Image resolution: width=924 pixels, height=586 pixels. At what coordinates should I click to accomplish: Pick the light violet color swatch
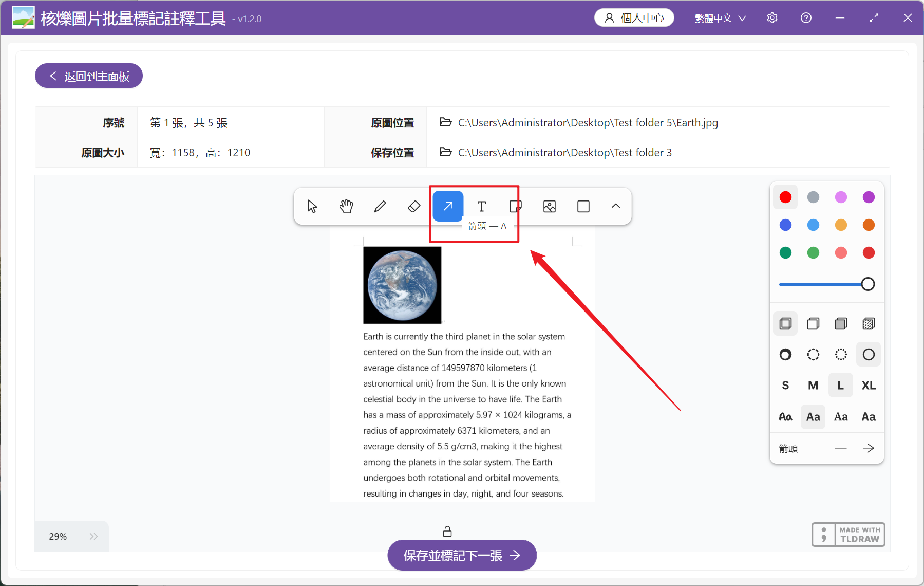coord(841,197)
